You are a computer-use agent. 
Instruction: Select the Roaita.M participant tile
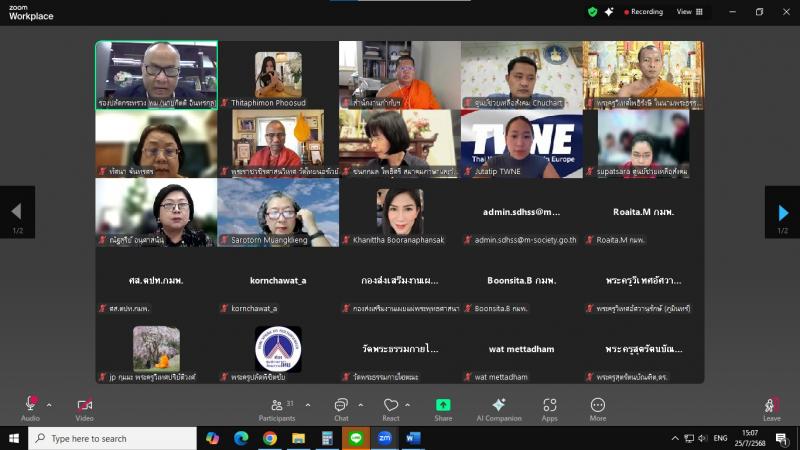pyautogui.click(x=643, y=212)
